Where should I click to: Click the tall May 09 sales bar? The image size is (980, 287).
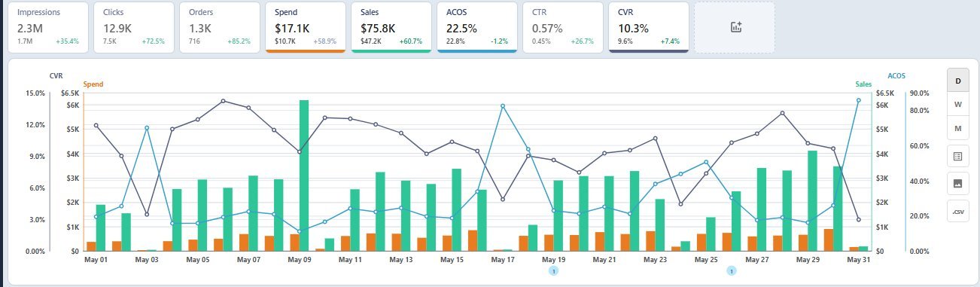304,176
